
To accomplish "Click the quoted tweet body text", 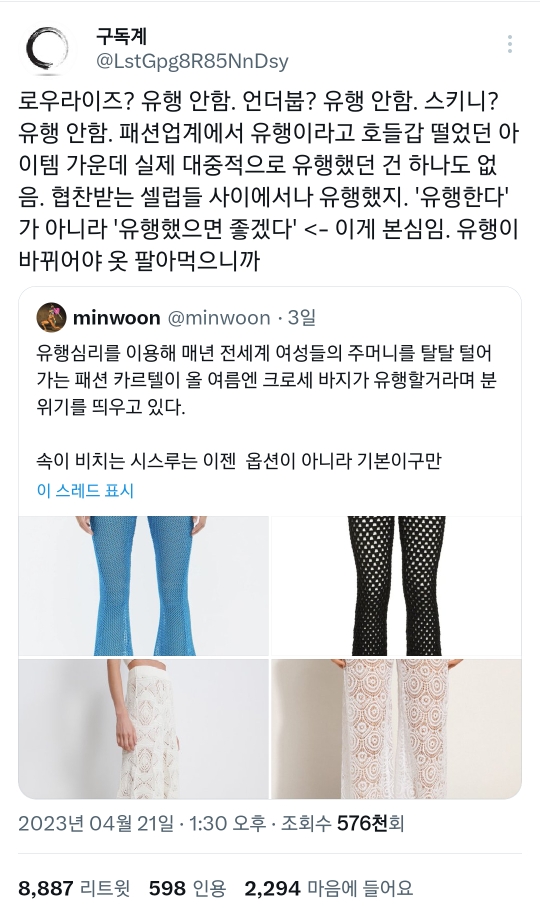I will pos(267,407).
